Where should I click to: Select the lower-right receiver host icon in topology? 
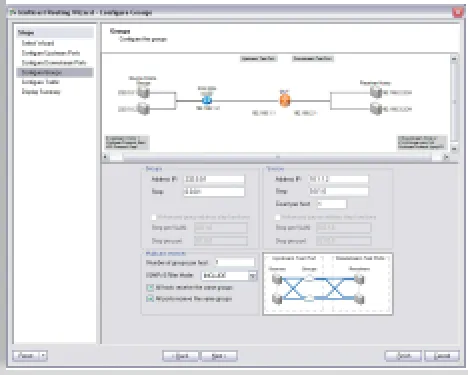(x=376, y=109)
